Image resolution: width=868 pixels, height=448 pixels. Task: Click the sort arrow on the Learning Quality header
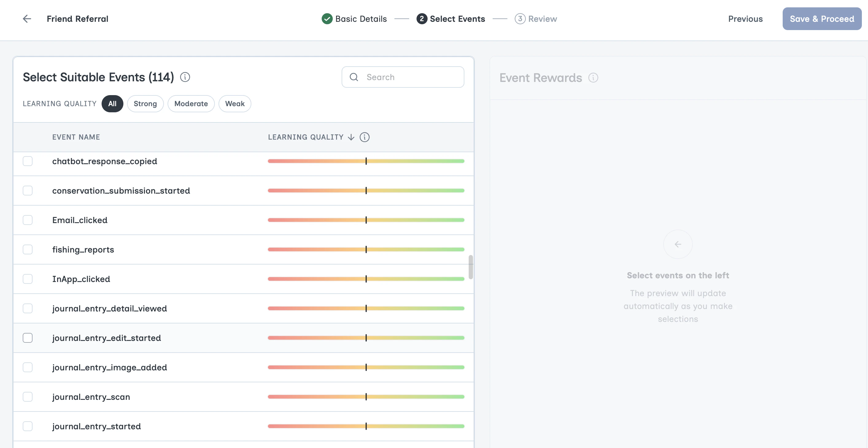pyautogui.click(x=351, y=137)
